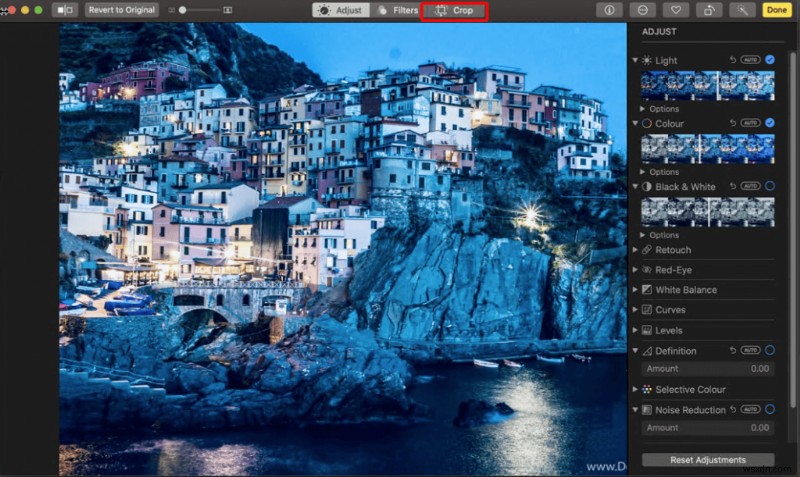Collapse the Light section triangle
This screenshot has width=800, height=477.
pos(635,60)
